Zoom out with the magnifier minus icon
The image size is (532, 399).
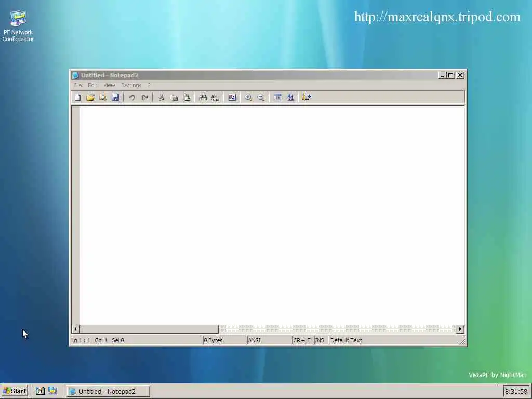click(x=261, y=97)
